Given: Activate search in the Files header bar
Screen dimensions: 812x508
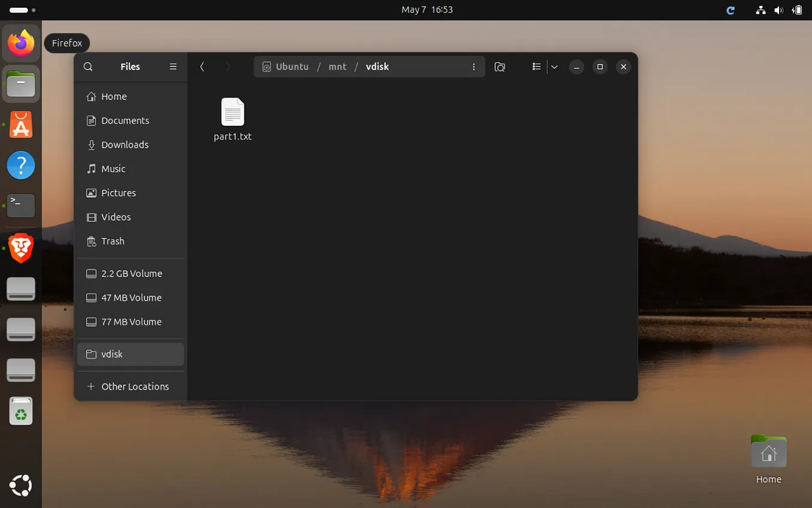Looking at the screenshot, I should pyautogui.click(x=87, y=66).
